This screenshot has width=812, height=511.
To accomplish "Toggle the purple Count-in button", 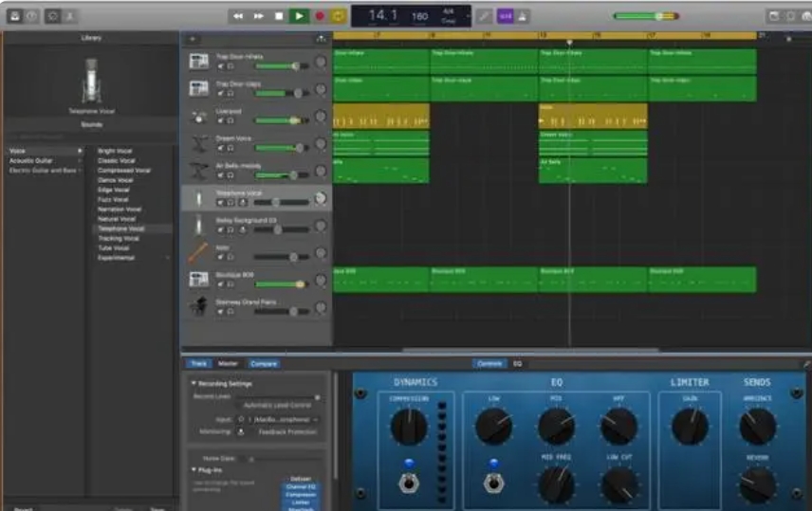I will click(506, 16).
